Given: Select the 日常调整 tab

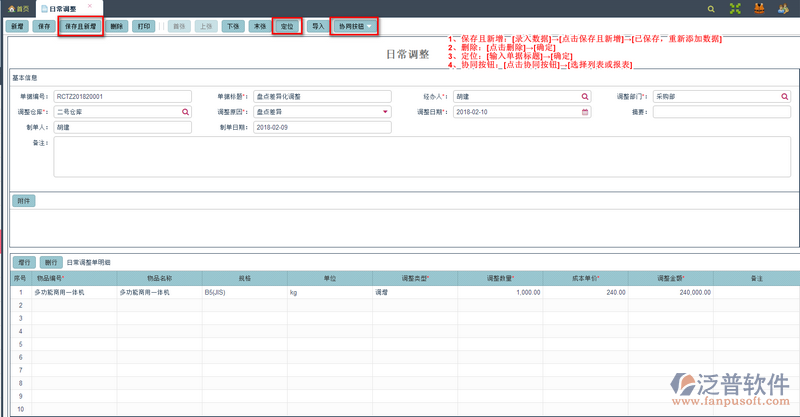Looking at the screenshot, I should (62, 8).
